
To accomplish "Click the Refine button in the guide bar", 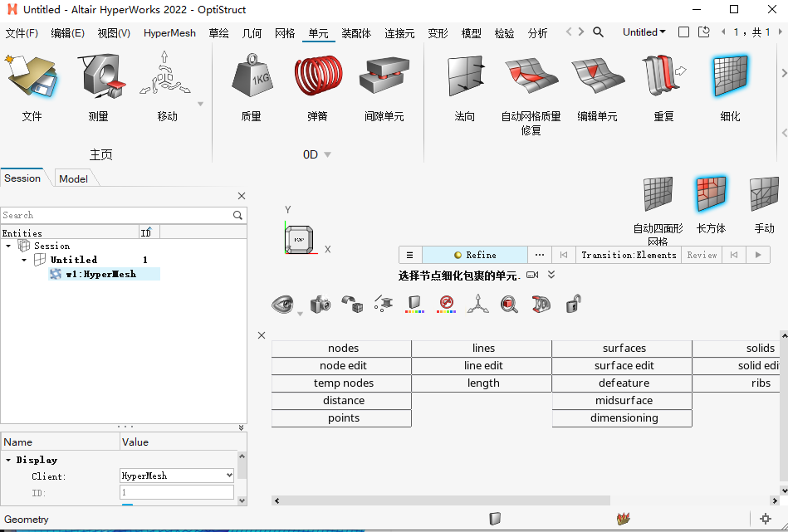I will click(474, 255).
